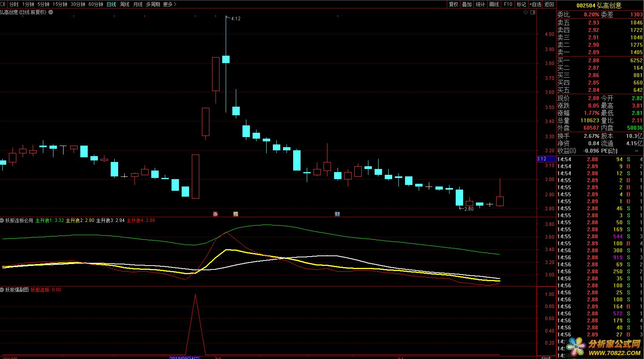644x359 pixels.
Task: Click the diamond marker icon above price axis
Action: [x=525, y=12]
